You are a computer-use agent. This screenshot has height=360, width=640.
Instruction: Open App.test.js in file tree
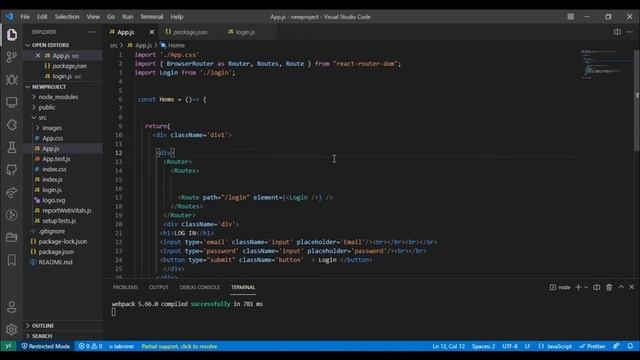(56, 159)
